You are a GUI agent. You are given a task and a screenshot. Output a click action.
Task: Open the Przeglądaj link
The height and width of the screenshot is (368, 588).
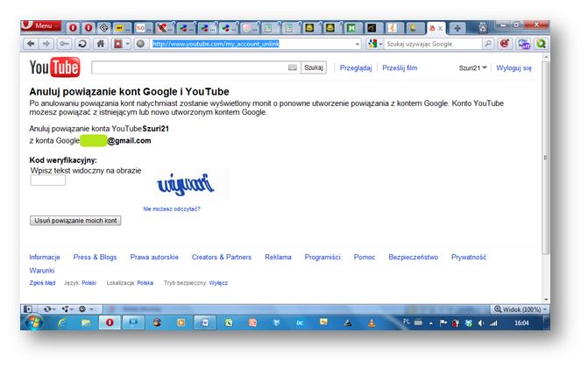356,67
